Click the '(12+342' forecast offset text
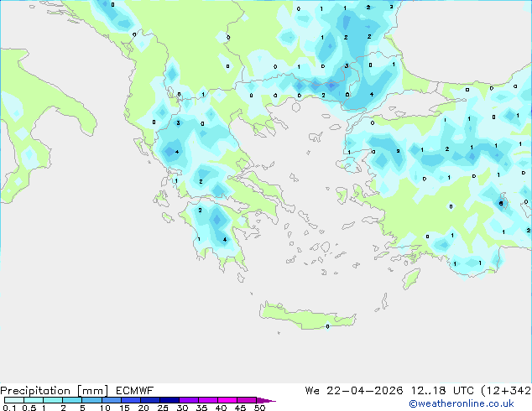The image size is (532, 411). coord(506,391)
